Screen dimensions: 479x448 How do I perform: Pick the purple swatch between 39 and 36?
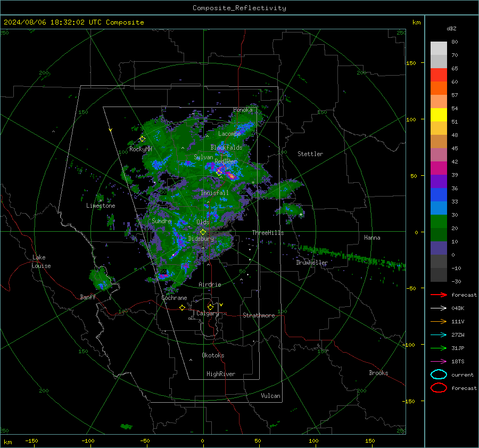439,182
